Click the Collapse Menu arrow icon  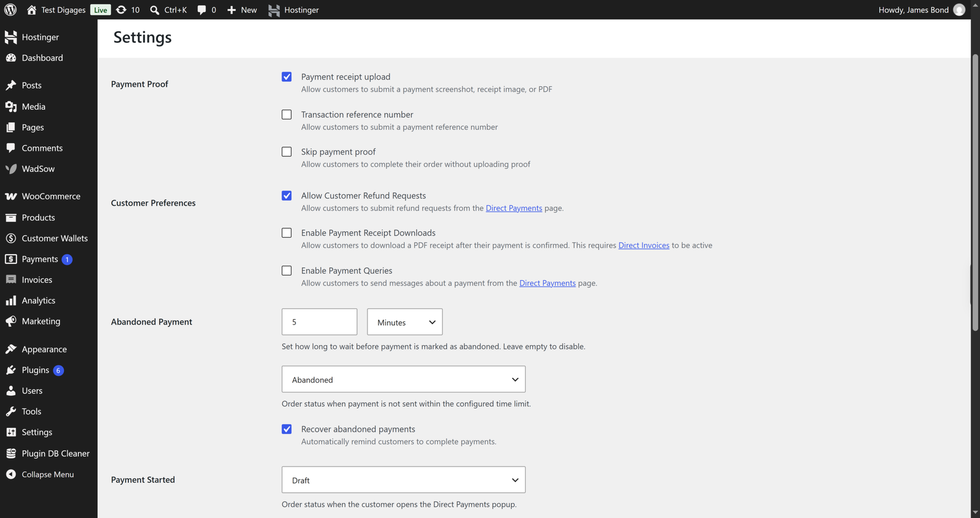coord(11,475)
